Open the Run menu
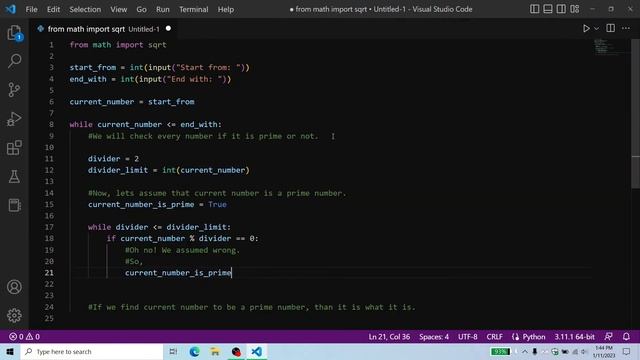Viewport: 640px width, 360px height. (x=162, y=9)
